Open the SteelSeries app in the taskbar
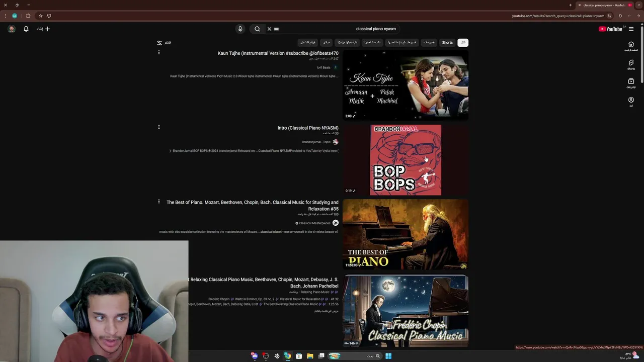The width and height of the screenshot is (644, 362). point(277,356)
